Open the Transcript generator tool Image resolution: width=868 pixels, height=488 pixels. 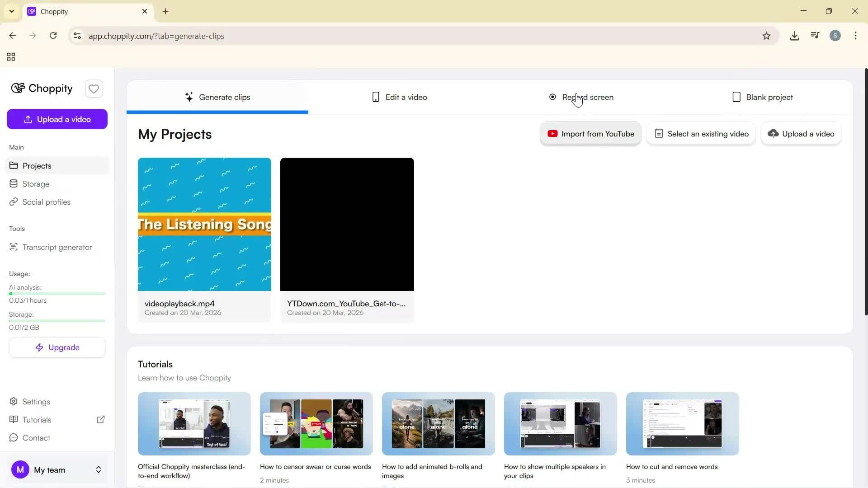(x=57, y=247)
